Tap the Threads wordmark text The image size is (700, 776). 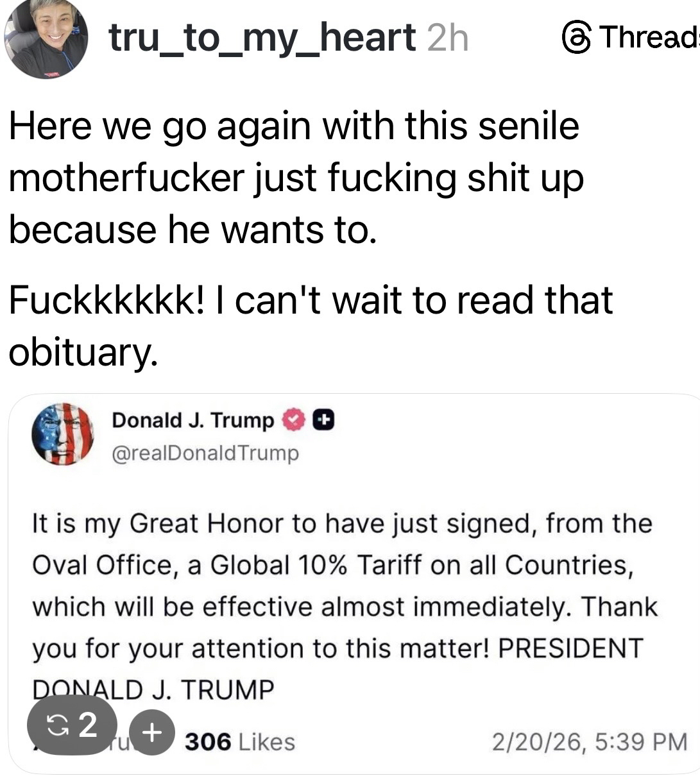(649, 37)
